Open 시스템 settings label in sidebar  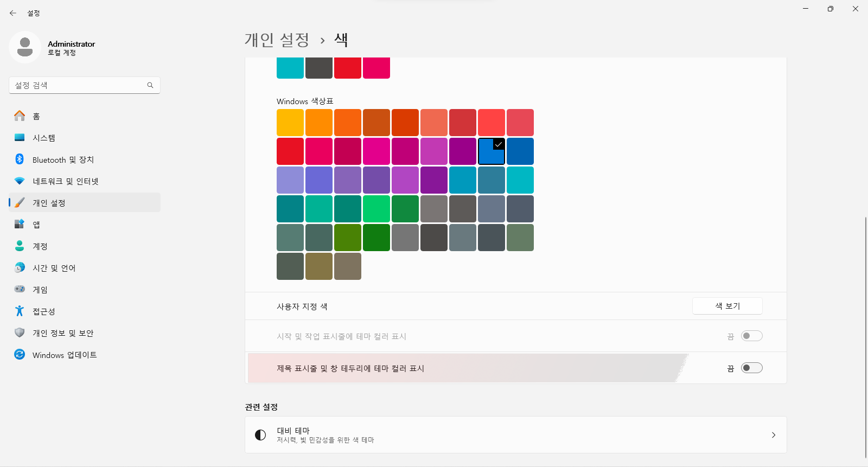(44, 138)
